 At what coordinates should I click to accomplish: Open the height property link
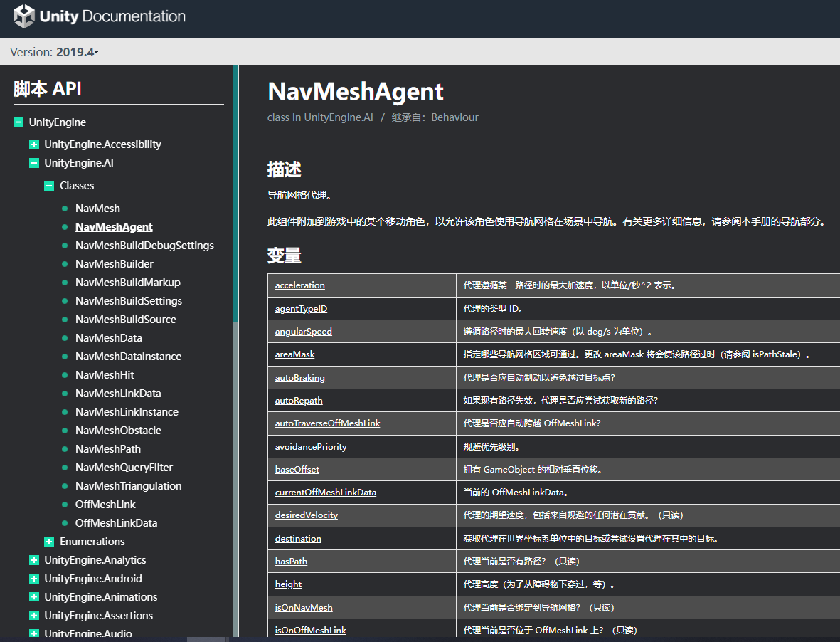pyautogui.click(x=287, y=584)
